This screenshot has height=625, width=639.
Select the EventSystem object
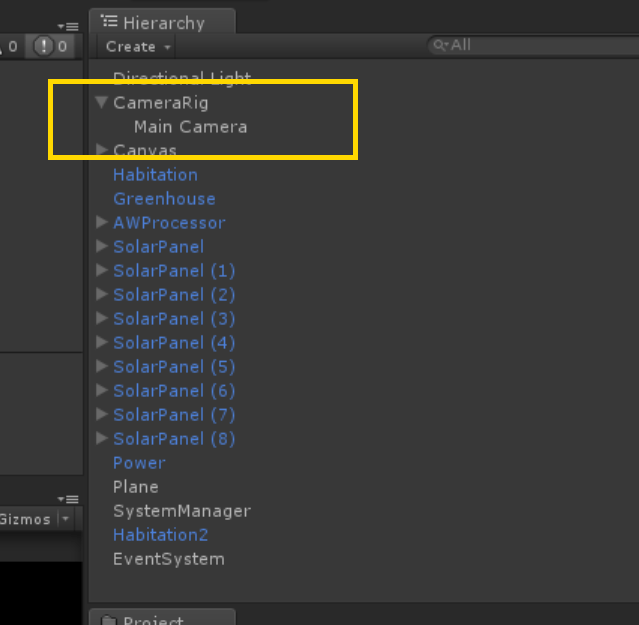[168, 558]
